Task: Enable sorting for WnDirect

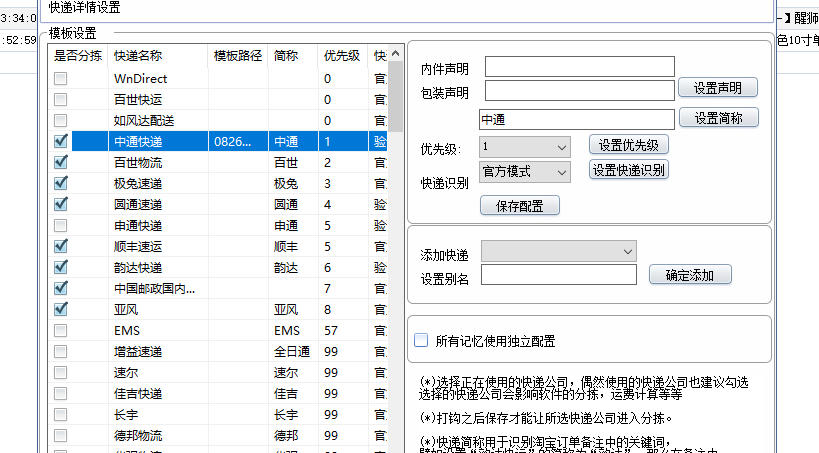Action: point(61,78)
